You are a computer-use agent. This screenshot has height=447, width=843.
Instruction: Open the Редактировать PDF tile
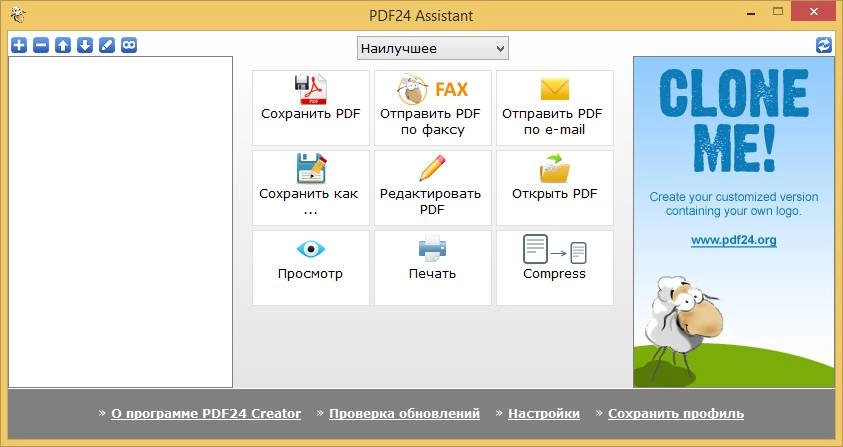(433, 188)
